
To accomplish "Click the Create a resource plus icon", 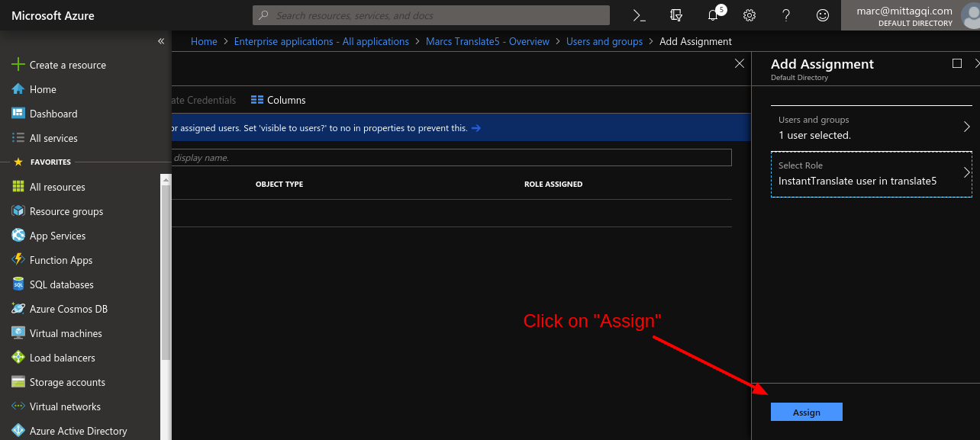I will (18, 65).
